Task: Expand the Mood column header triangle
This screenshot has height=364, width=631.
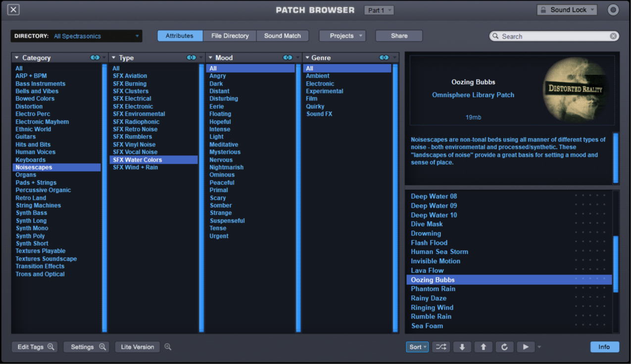Action: point(210,58)
